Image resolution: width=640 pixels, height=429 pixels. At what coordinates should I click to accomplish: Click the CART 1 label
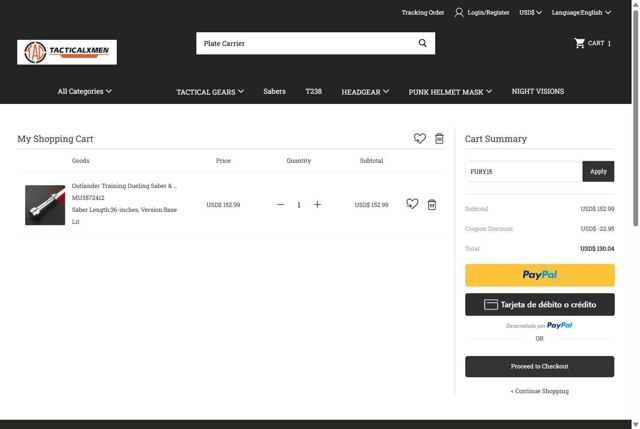(x=599, y=43)
